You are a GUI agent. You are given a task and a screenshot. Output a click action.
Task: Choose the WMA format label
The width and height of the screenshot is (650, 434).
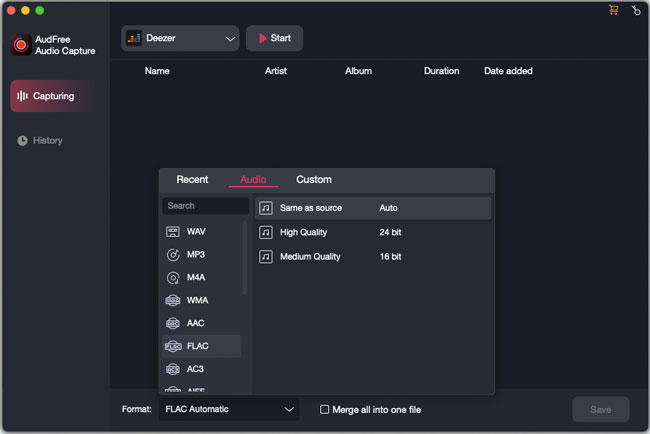coord(197,300)
